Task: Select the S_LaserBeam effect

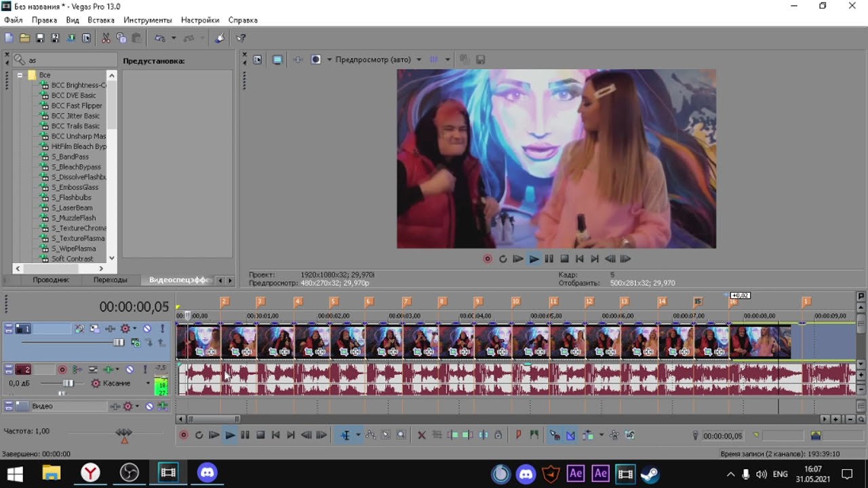Action: pos(73,208)
